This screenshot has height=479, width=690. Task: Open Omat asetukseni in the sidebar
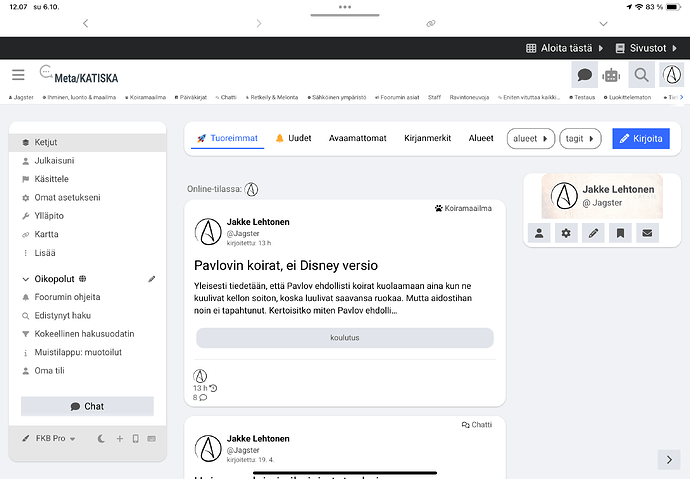pos(88,198)
